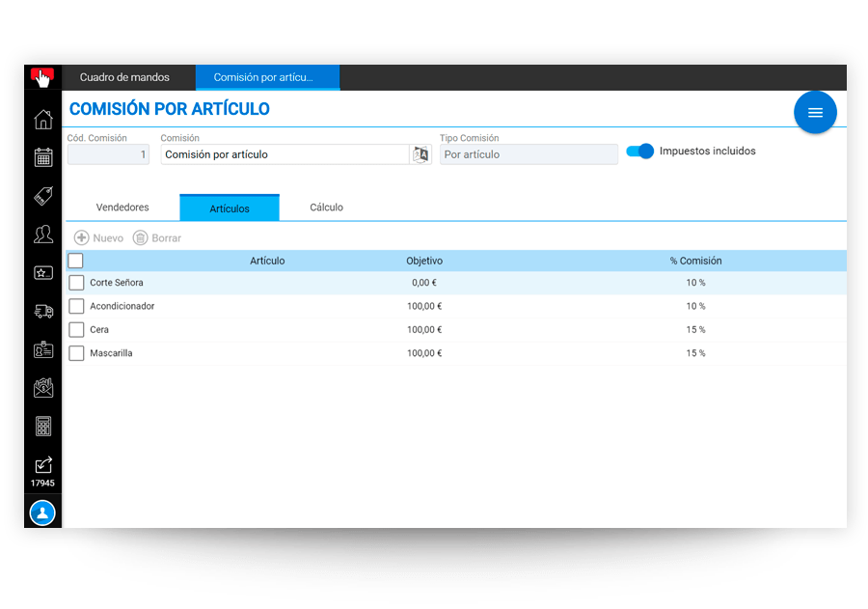Click the 15 % commission for Mascarilla
The image size is (868, 609).
coord(695,353)
